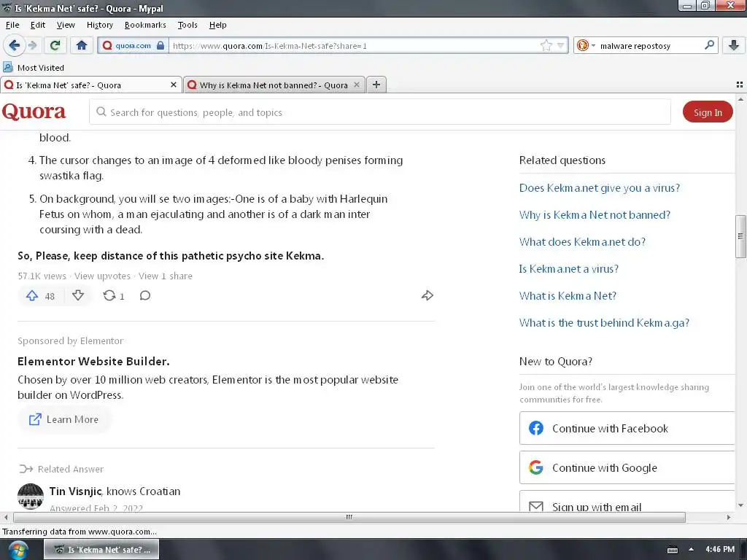Open the browser home page
Viewport: 747px width, 560px height.
(82, 45)
